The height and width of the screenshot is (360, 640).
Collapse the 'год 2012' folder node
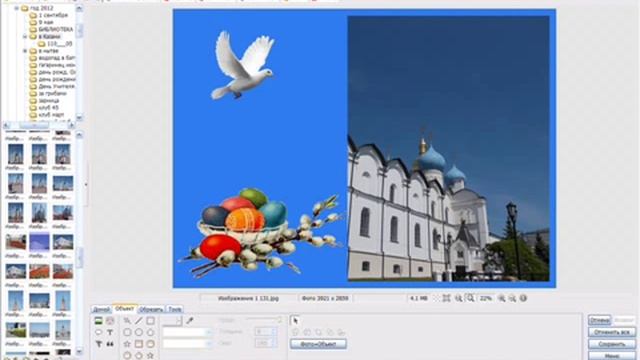click(17, 8)
